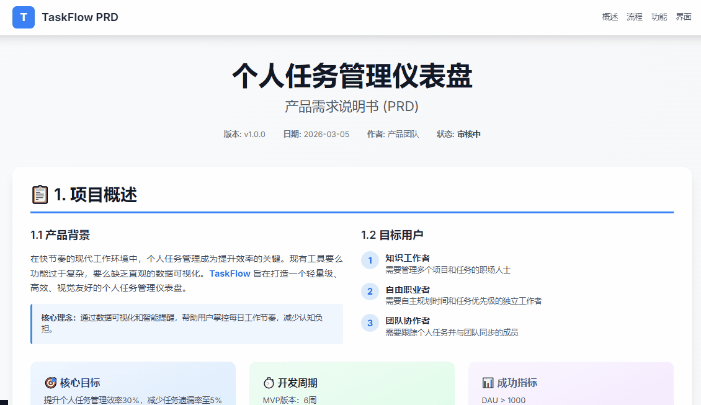The height and width of the screenshot is (405, 701).
Task: Click the 自由职业者 user label
Action: (x=407, y=289)
